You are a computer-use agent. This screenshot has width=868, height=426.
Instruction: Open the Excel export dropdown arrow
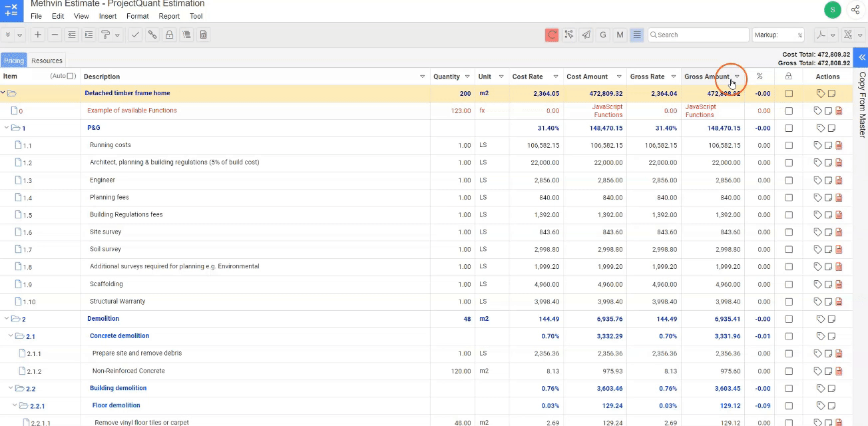click(860, 35)
